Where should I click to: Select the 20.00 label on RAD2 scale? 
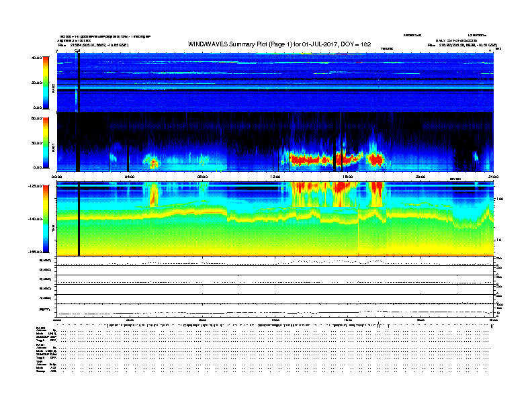pyautogui.click(x=36, y=83)
